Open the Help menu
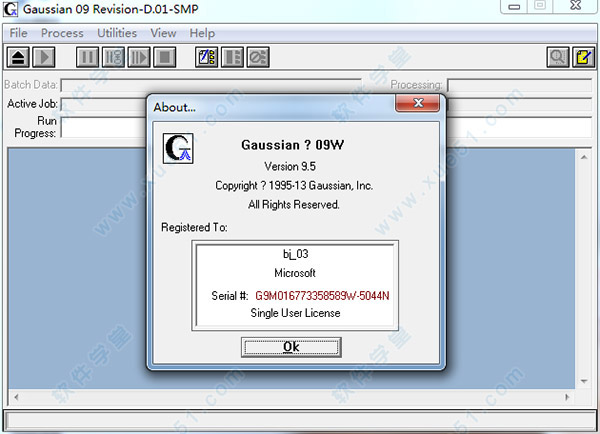The height and width of the screenshot is (434, 600). (x=202, y=33)
